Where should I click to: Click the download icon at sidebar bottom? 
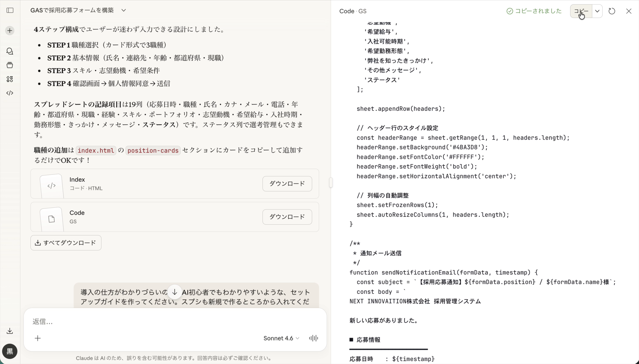10,331
